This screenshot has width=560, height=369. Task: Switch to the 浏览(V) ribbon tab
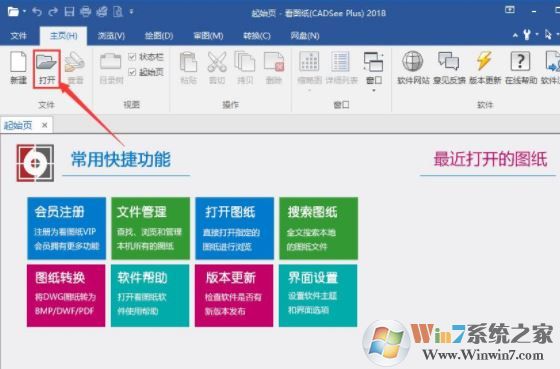tap(111, 36)
